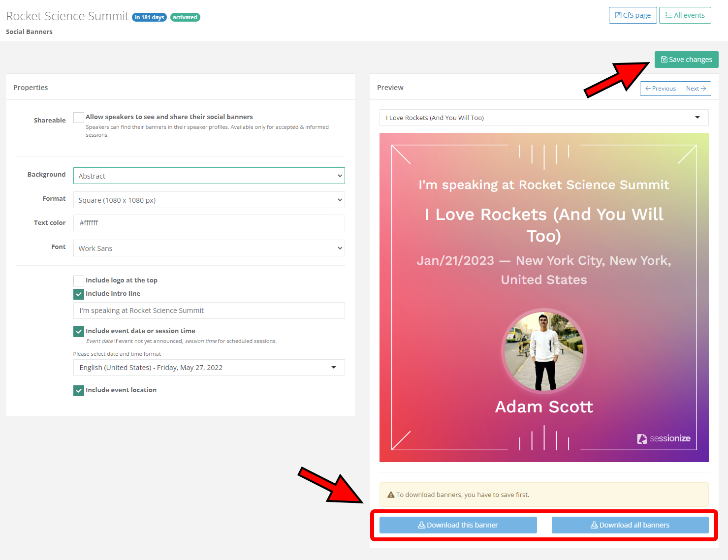728x560 pixels.
Task: Expand the Format dropdown
Action: [x=209, y=200]
